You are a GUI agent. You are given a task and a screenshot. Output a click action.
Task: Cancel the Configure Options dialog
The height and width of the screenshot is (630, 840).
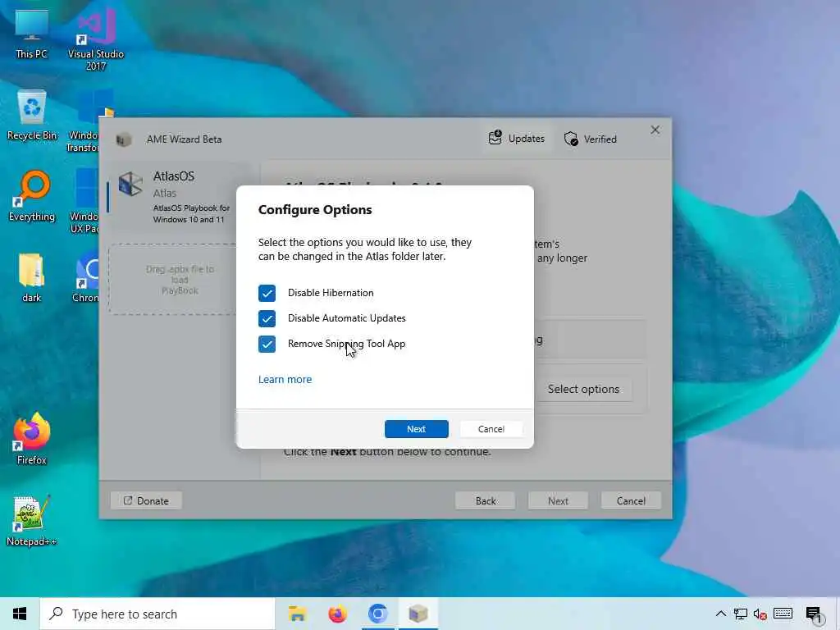point(491,429)
